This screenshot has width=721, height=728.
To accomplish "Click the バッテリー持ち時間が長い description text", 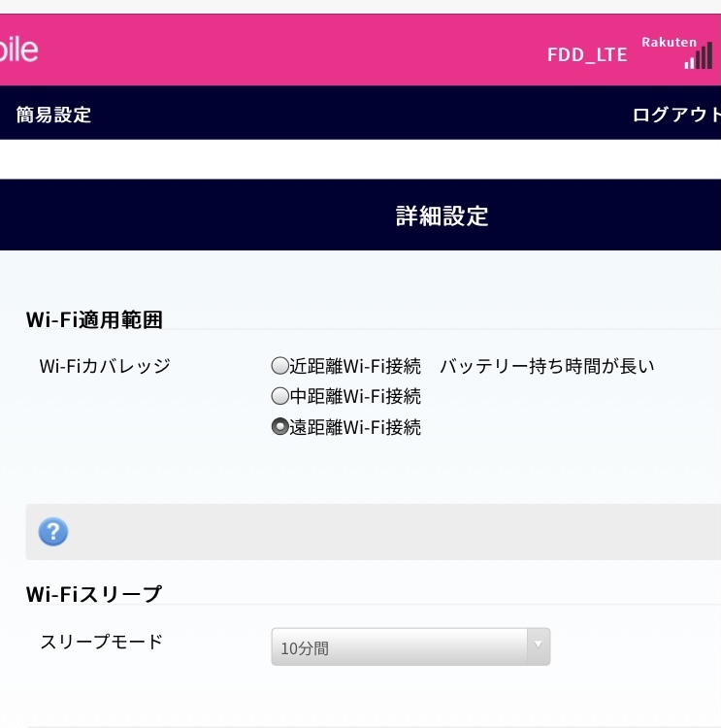I will click(x=547, y=366).
